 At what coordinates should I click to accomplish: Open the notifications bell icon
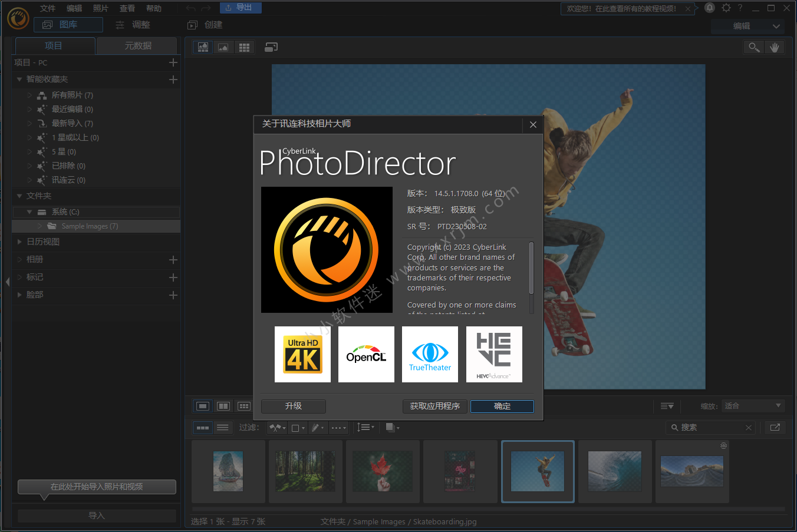[x=710, y=8]
